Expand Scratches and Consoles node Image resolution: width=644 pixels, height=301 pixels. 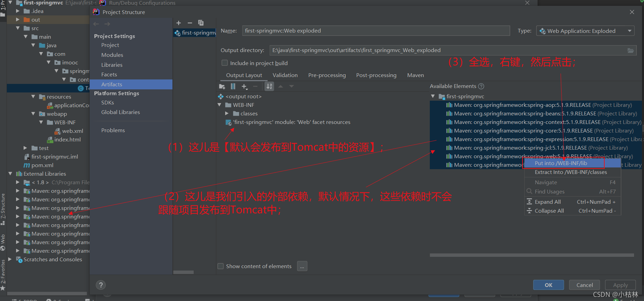[x=10, y=259]
